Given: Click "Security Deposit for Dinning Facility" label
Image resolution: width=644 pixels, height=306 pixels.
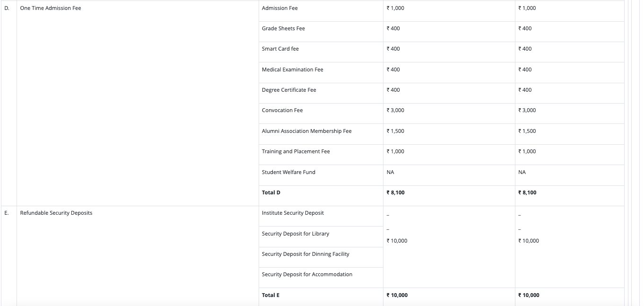Looking at the screenshot, I should (x=305, y=254).
